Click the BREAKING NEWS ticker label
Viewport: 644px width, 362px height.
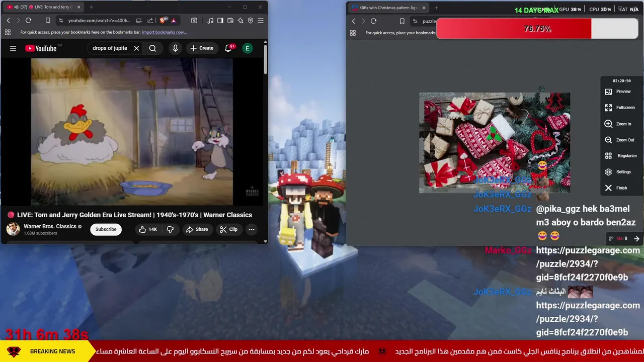coord(52,351)
